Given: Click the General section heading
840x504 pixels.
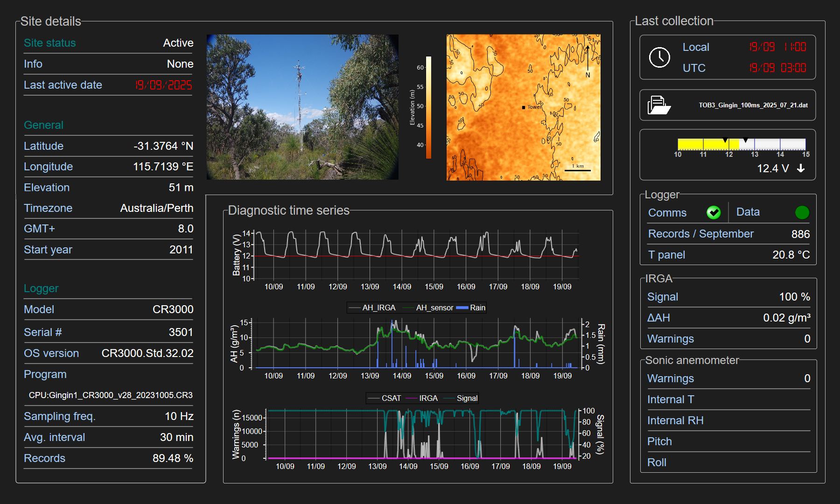Looking at the screenshot, I should [x=43, y=125].
